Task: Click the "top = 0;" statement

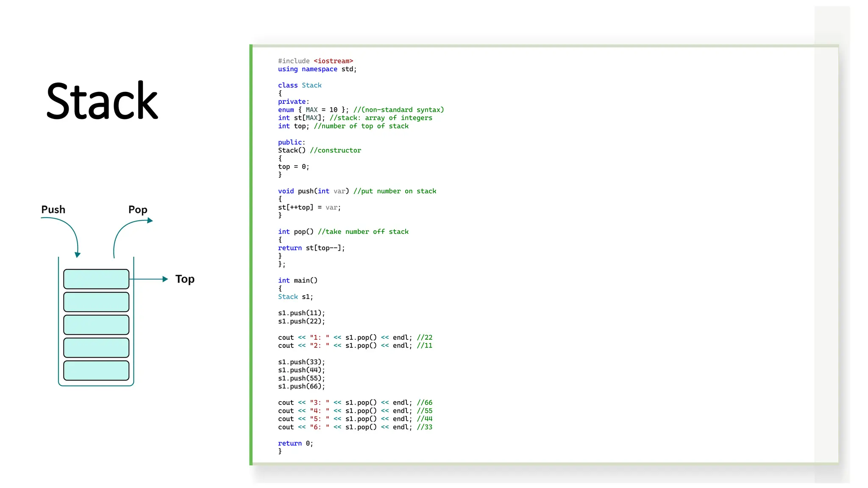Action: pos(293,167)
